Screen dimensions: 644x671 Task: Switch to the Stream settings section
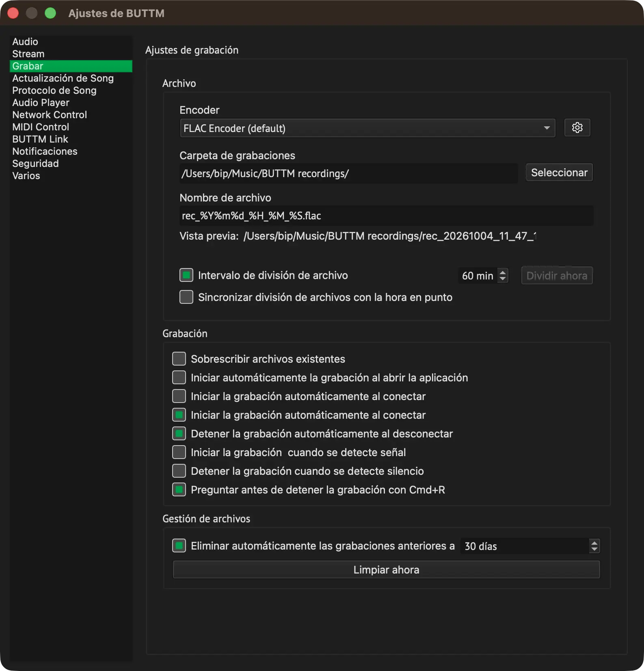click(71, 54)
